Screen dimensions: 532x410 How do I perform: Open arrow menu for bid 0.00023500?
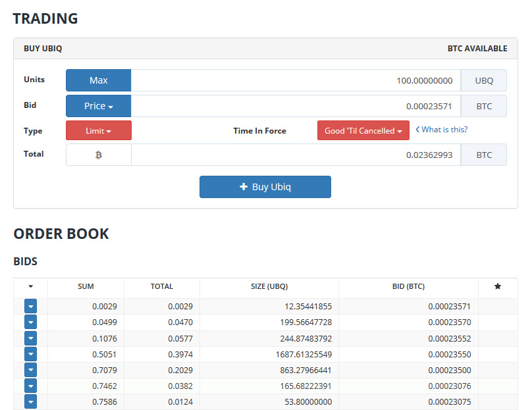tap(30, 370)
